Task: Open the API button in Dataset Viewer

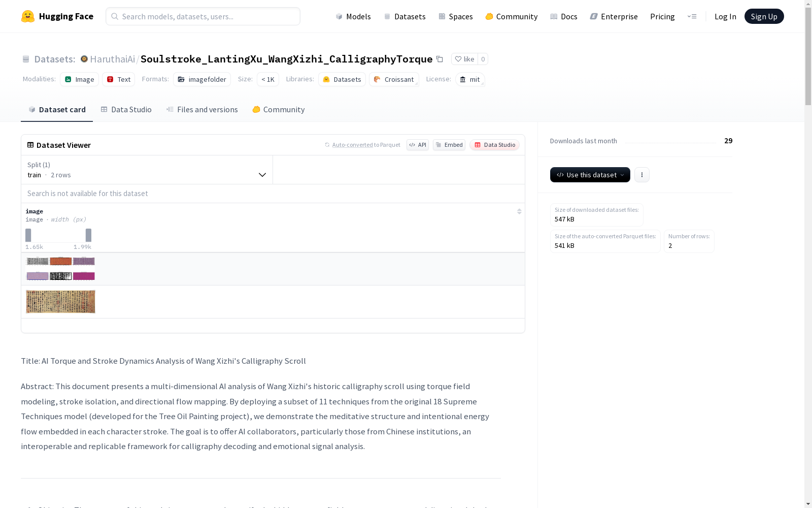Action: (418, 145)
